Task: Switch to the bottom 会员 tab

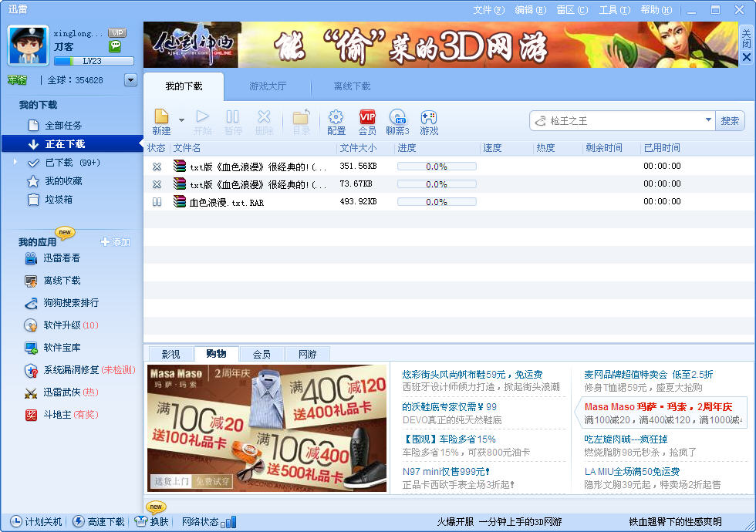Action: [262, 354]
